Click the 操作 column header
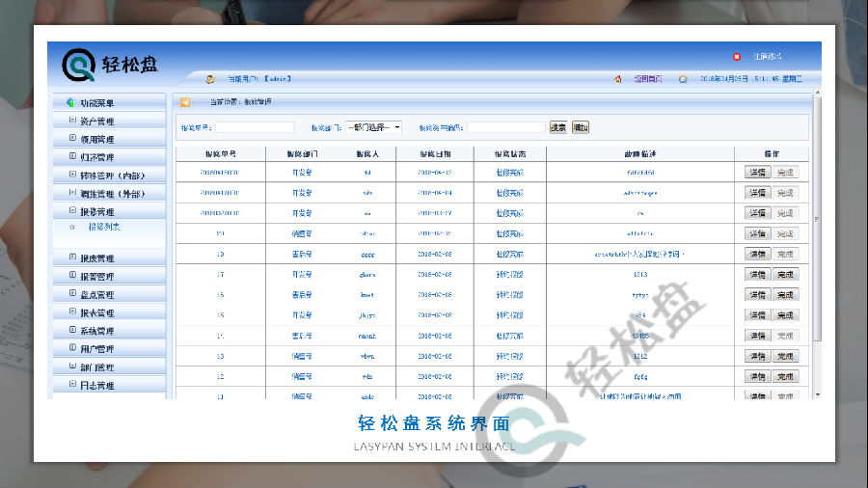The image size is (868, 488). point(772,153)
